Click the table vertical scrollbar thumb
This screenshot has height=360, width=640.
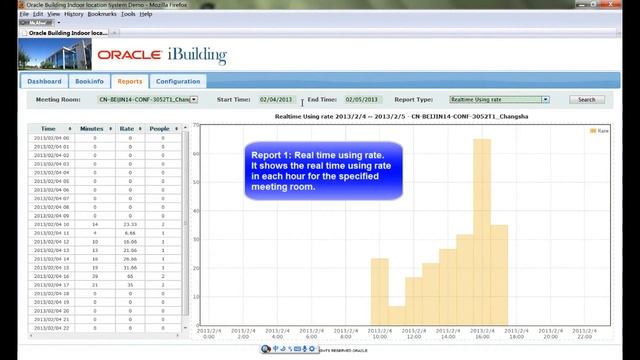tap(185, 223)
